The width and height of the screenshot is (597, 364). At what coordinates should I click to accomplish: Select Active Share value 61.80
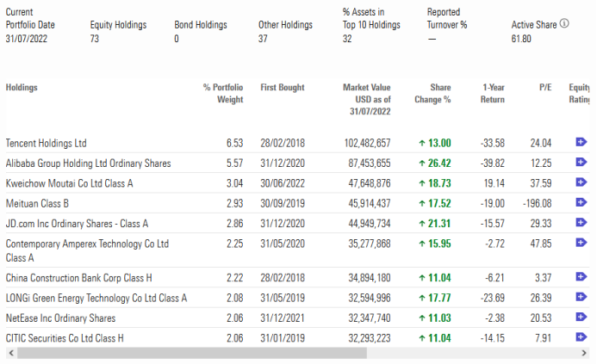(521, 39)
